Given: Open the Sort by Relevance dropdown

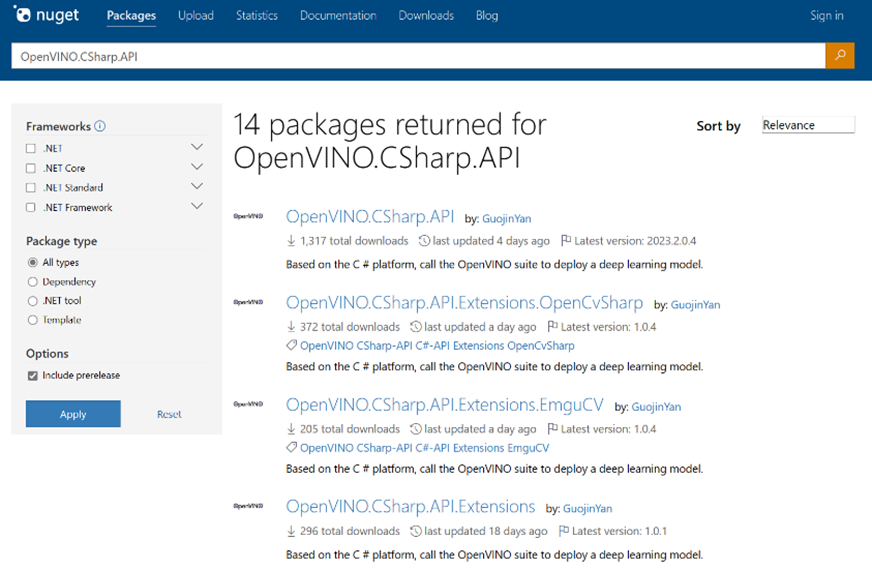Looking at the screenshot, I should [x=808, y=125].
